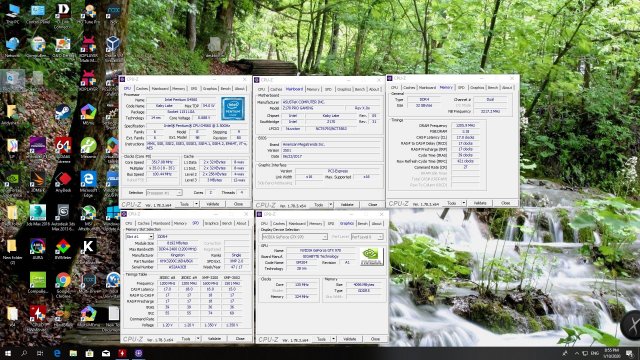The width and height of the screenshot is (640, 360).
Task: Open the Network desktop icon
Action: 13,47
